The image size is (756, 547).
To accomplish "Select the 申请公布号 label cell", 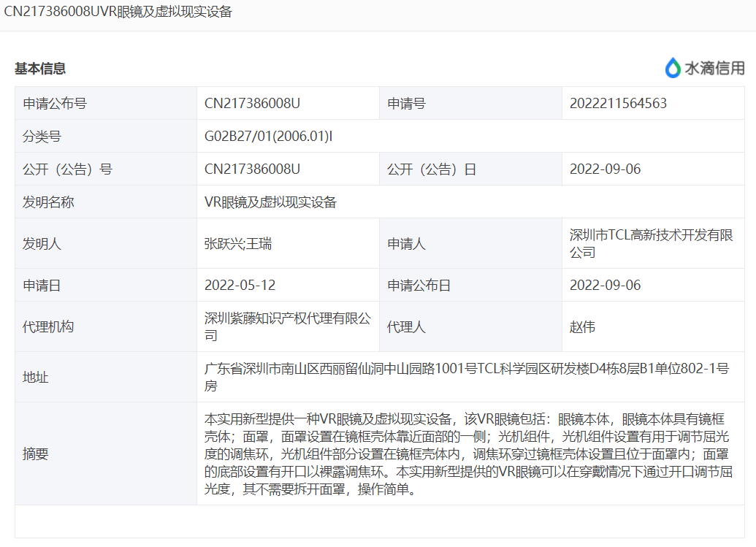I will [x=106, y=103].
